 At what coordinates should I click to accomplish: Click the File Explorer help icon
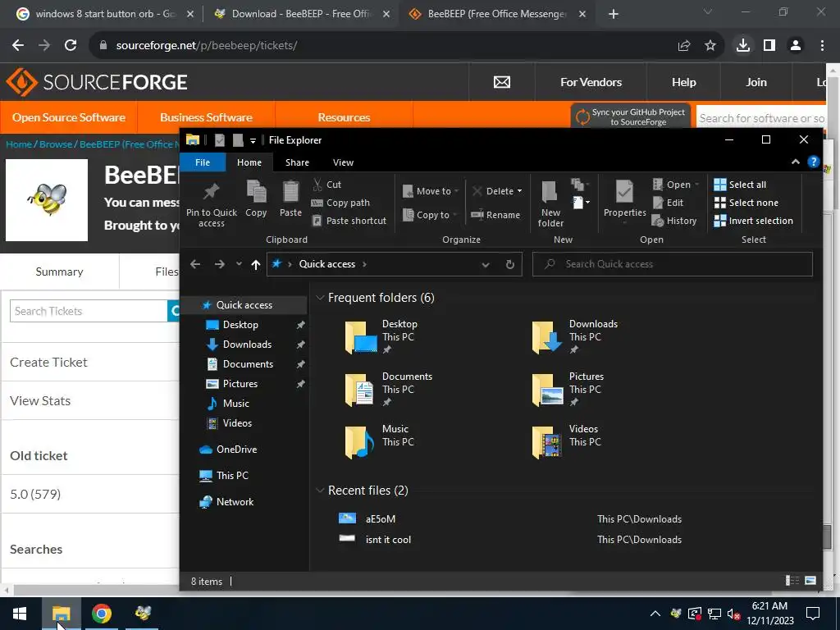tap(813, 162)
